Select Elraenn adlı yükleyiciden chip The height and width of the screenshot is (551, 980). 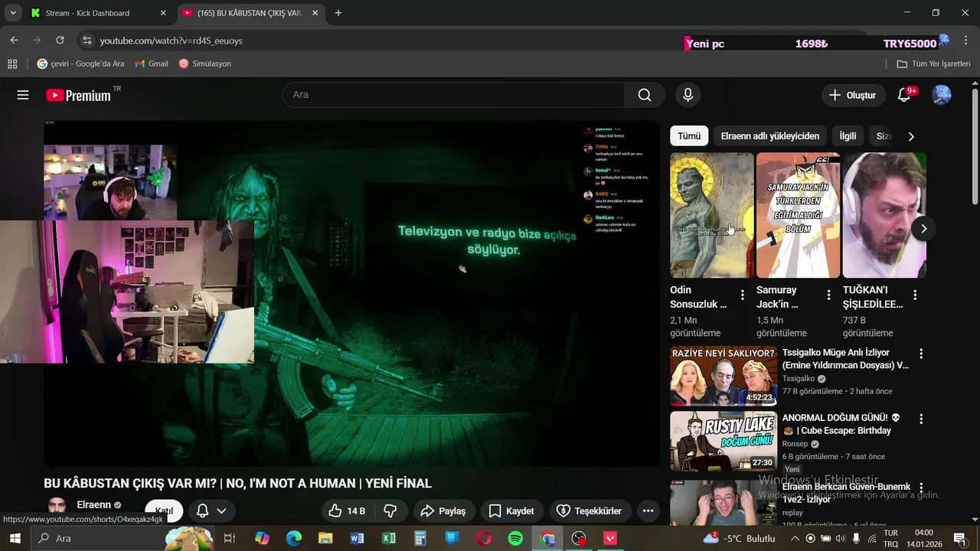coord(769,136)
